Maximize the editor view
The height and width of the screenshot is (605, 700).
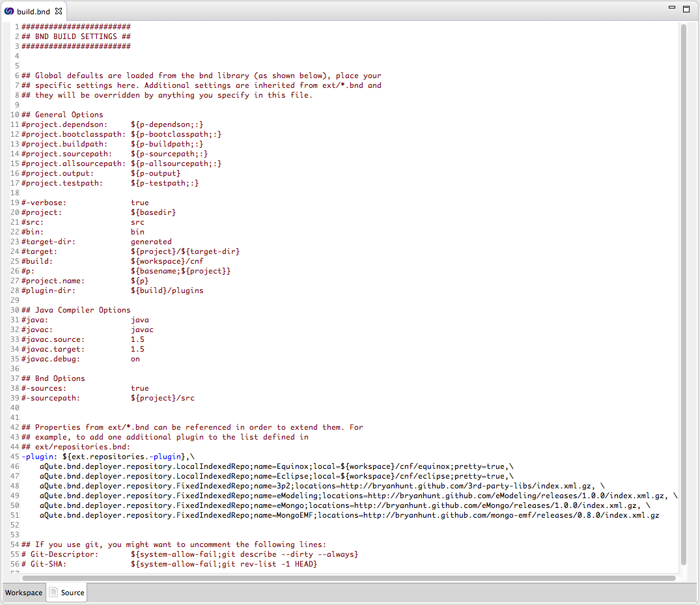[x=686, y=8]
